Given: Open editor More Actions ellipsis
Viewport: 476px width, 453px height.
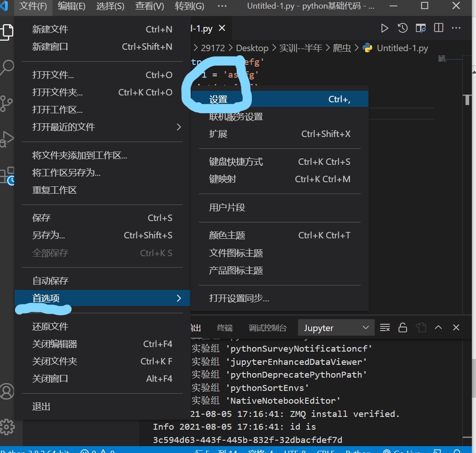Looking at the screenshot, I should [x=456, y=28].
